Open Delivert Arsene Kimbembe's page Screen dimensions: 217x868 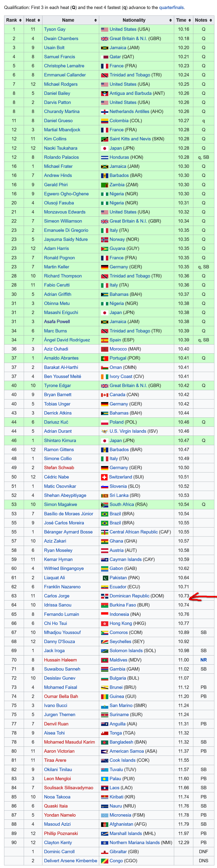[70, 861]
